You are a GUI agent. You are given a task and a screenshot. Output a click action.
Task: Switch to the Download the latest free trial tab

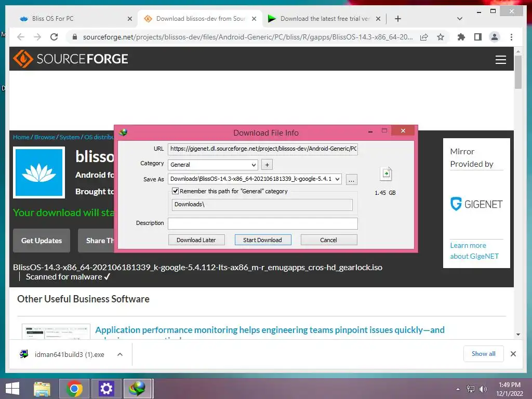[x=325, y=19]
